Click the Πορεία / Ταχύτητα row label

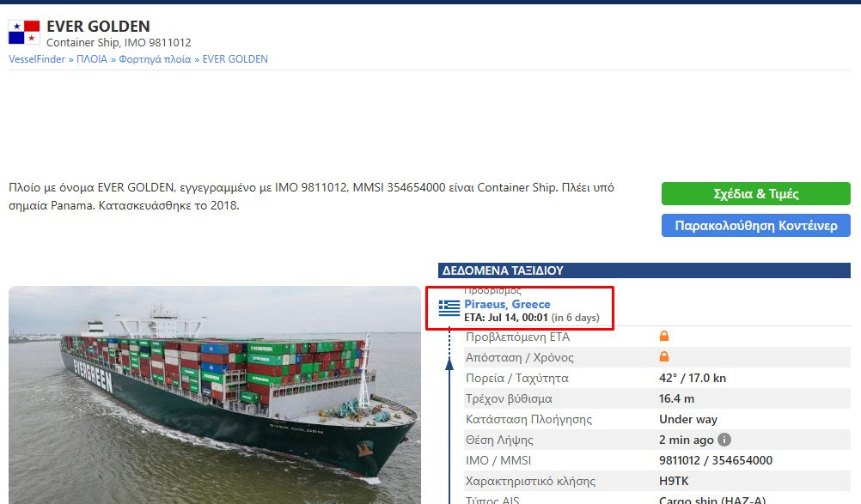point(517,379)
